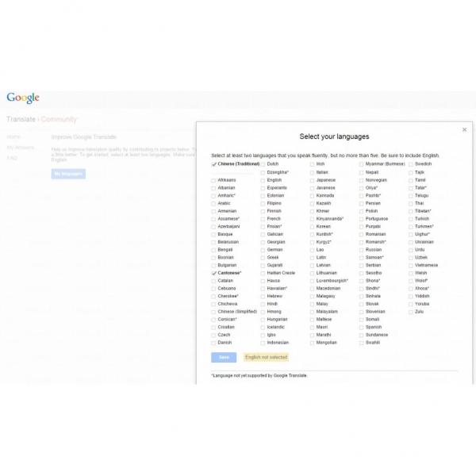The image size is (476, 476).
Task: Select the Afrikaans checkbox
Action: point(213,180)
